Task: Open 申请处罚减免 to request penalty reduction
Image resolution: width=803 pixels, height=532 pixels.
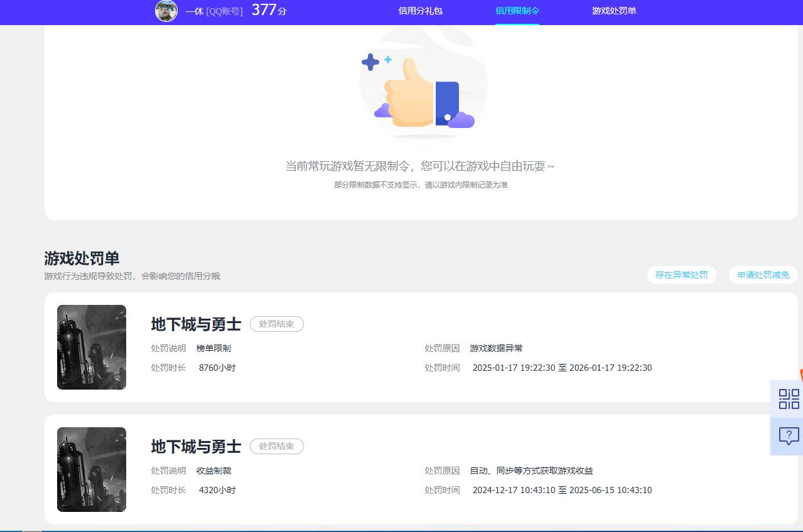Action: coord(762,275)
